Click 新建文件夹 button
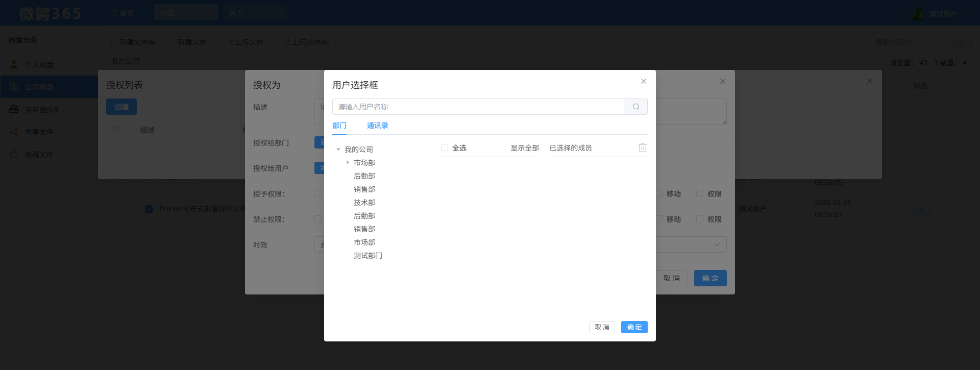Screen dimensions: 980x370 pyautogui.click(x=137, y=42)
